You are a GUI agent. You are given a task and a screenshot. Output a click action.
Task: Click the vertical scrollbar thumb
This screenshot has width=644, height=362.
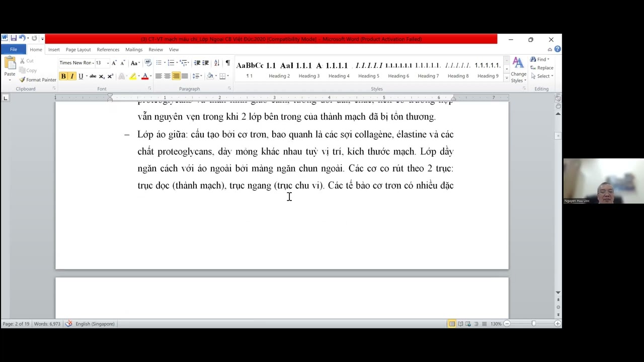point(558,136)
